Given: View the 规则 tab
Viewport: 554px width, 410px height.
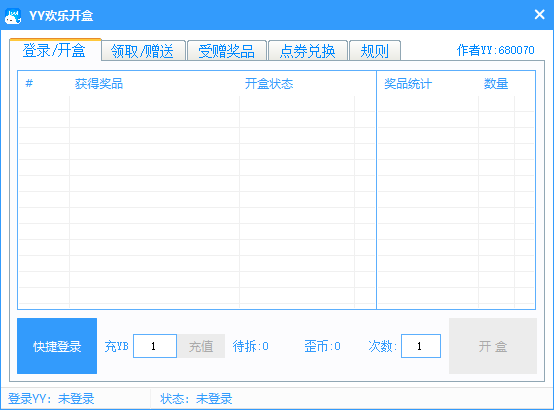Looking at the screenshot, I should pos(375,51).
